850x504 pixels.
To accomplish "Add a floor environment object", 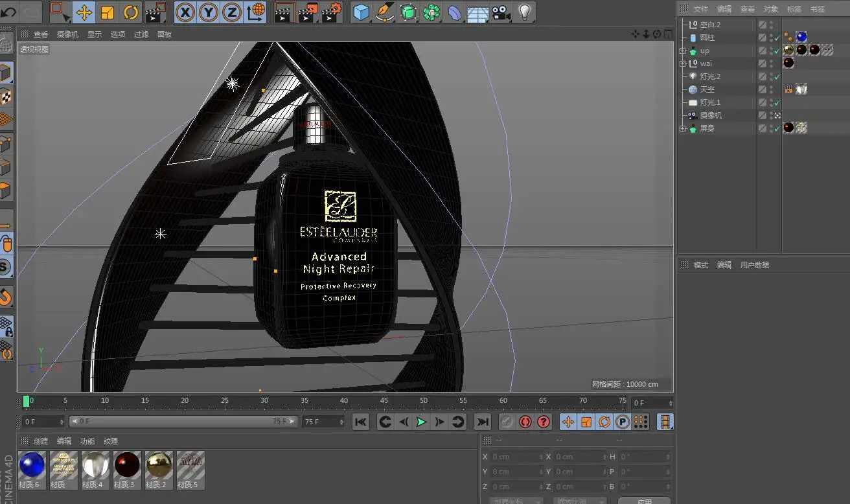I will pyautogui.click(x=478, y=12).
